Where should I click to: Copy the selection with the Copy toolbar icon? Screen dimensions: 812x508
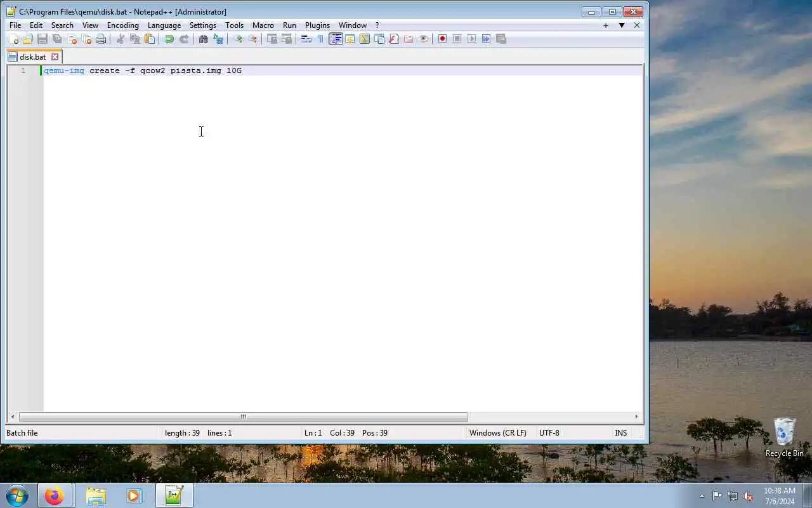(135, 39)
